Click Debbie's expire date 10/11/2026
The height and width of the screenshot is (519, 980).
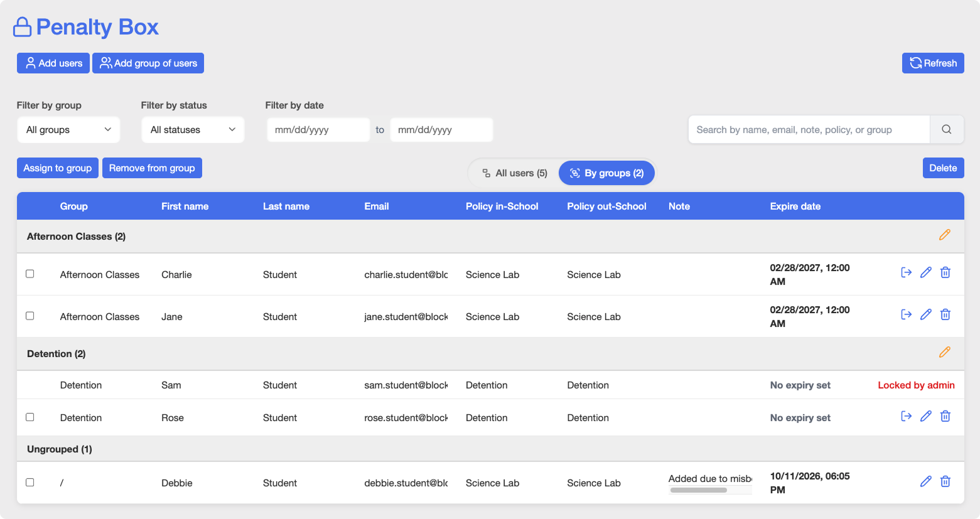point(810,483)
